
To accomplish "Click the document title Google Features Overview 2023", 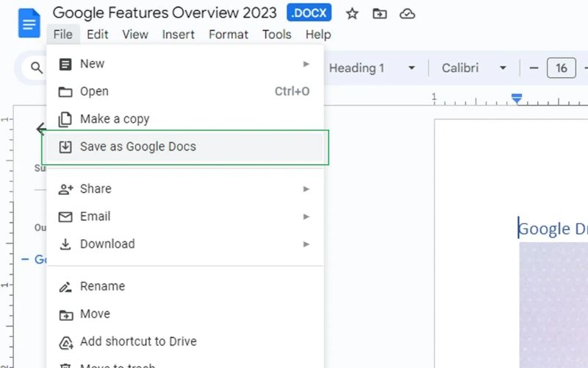I will (165, 13).
